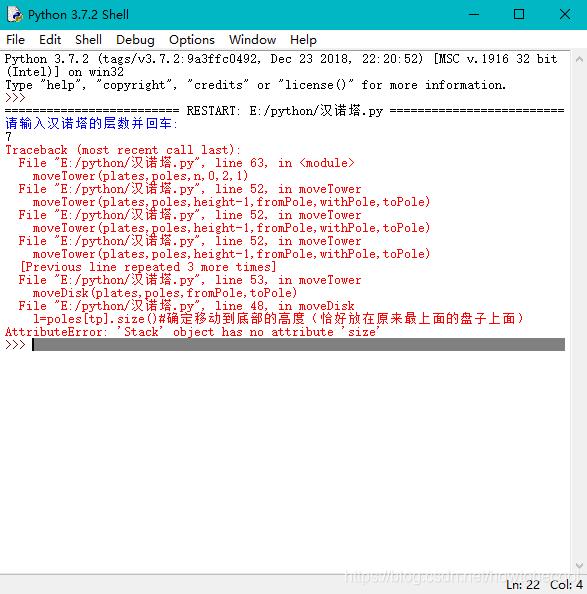Image resolution: width=587 pixels, height=594 pixels.
Task: Click the 'Type "help", "copyright"' info line
Action: 255,85
